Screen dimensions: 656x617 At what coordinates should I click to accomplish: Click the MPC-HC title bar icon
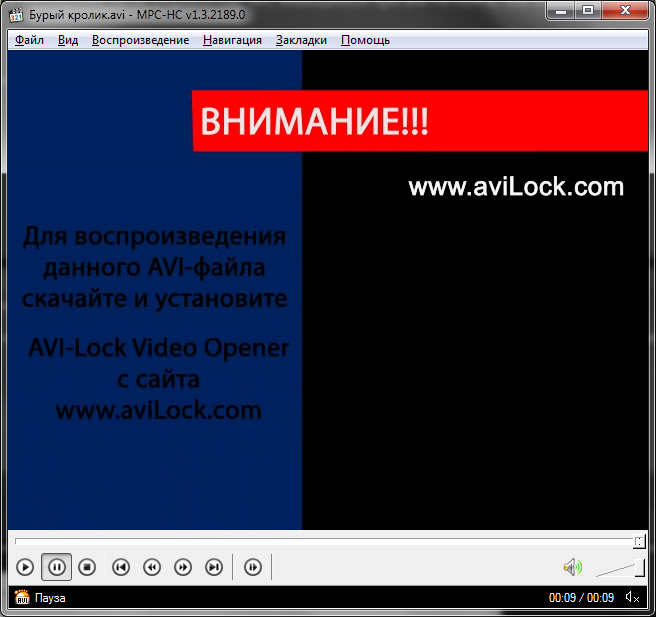coord(16,15)
